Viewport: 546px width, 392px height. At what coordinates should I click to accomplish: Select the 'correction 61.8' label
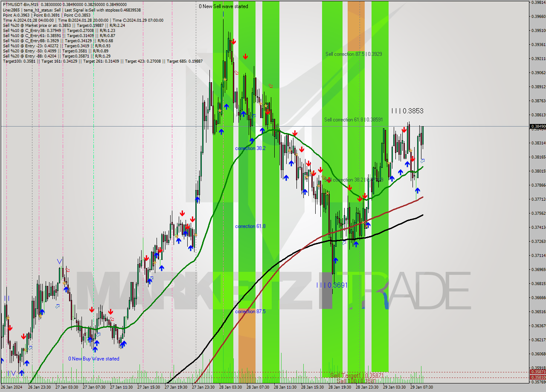tap(250, 226)
